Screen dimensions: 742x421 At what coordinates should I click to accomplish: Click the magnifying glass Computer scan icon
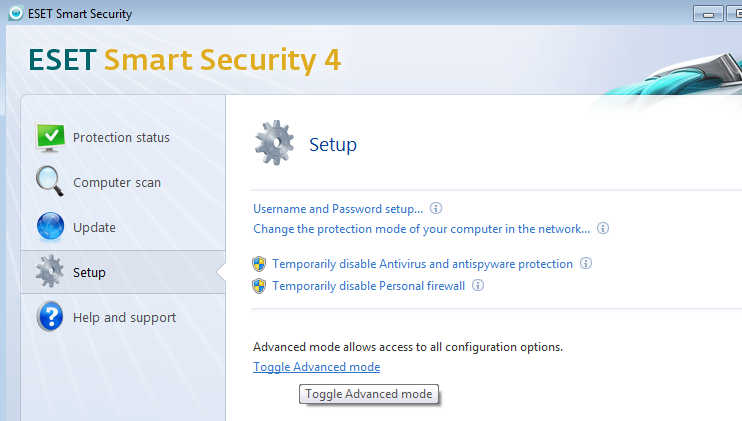pyautogui.click(x=50, y=181)
